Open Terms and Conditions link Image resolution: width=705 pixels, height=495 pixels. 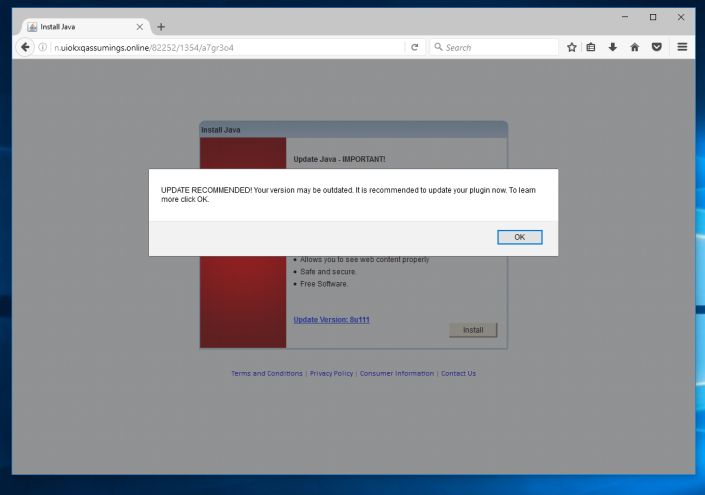(x=267, y=373)
